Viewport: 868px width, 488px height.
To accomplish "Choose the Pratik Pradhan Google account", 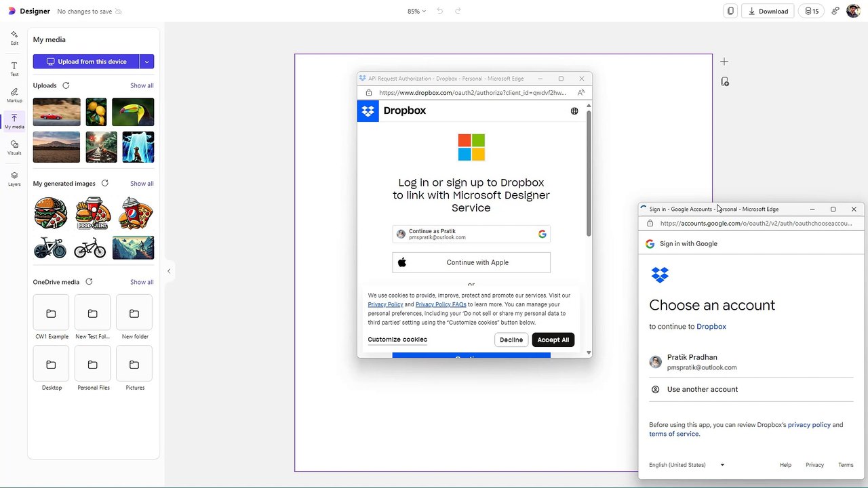I will (x=751, y=362).
